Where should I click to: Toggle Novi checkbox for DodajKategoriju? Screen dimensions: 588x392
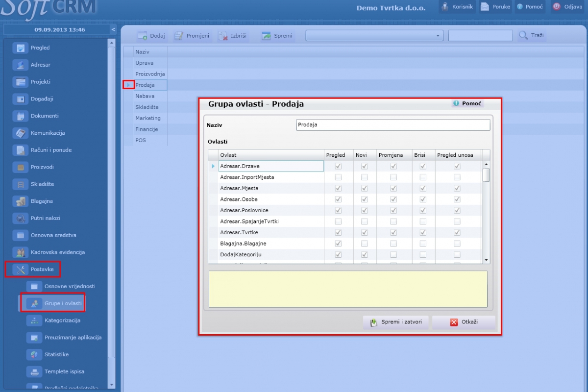coord(364,254)
